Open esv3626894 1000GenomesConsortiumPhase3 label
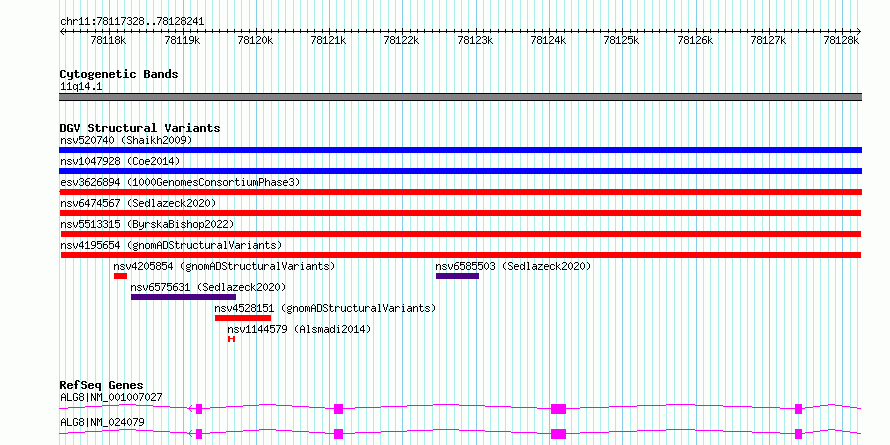The image size is (890, 445). click(180, 182)
